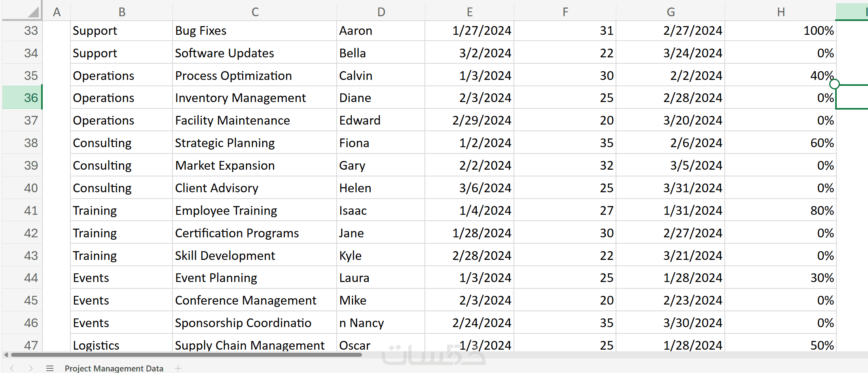
Task: Click the Select All corner triangle
Action: tap(34, 12)
